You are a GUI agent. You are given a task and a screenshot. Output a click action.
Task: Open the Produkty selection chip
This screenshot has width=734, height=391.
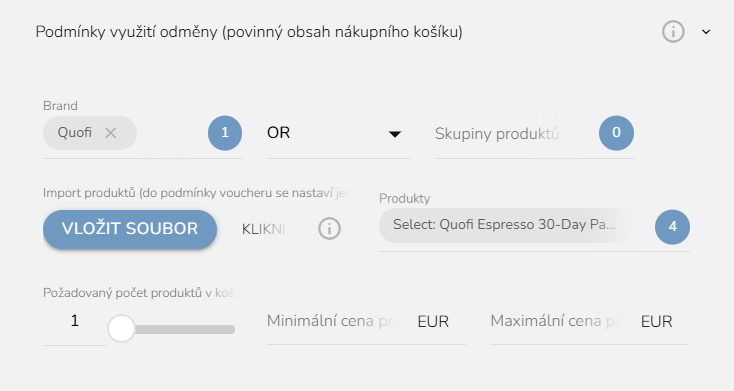[x=504, y=225]
